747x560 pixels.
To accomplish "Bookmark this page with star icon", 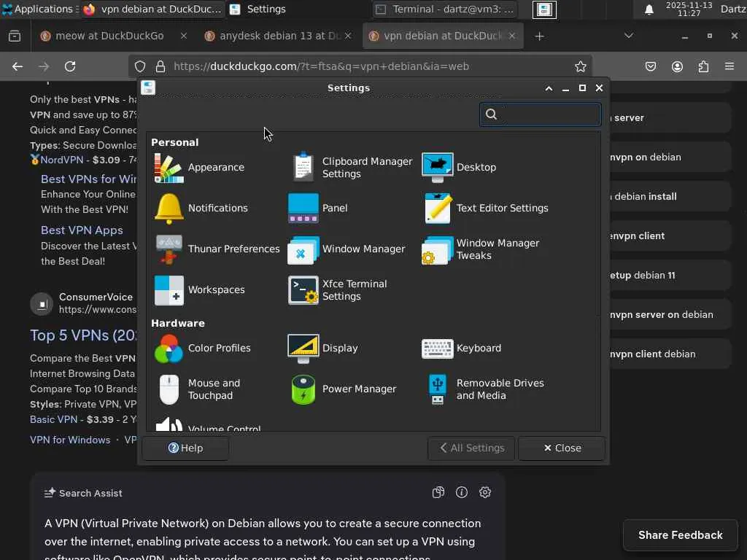I will pos(580,66).
